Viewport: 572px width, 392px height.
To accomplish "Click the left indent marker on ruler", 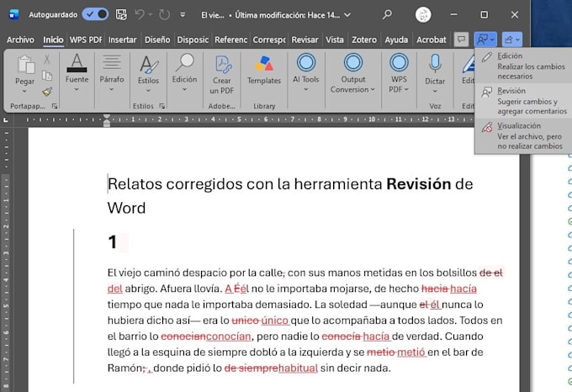I will click(x=107, y=124).
